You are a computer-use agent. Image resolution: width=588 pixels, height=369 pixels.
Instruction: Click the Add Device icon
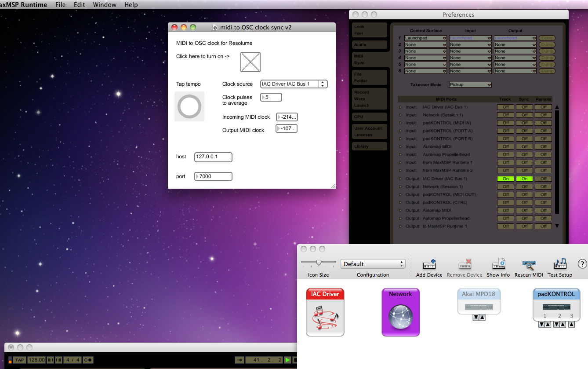pyautogui.click(x=428, y=264)
